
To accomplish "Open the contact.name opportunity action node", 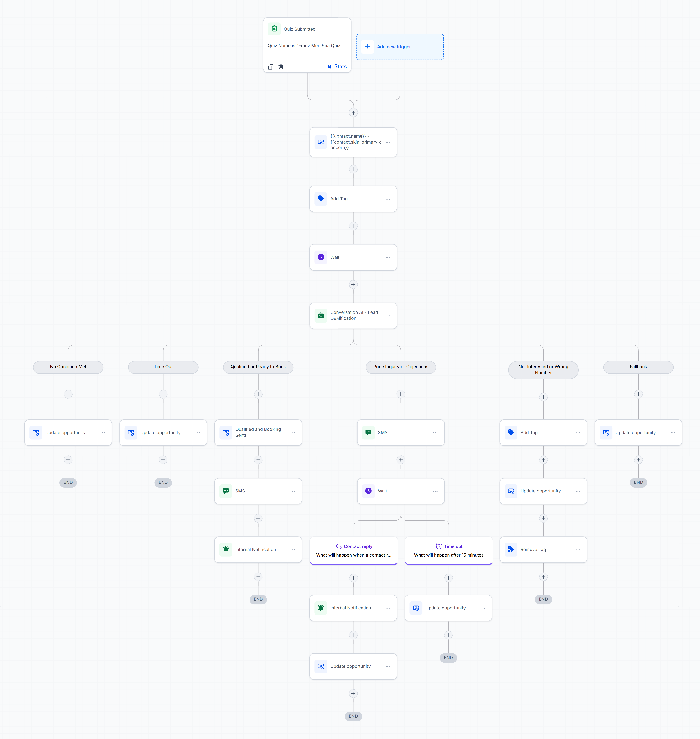I will [353, 142].
